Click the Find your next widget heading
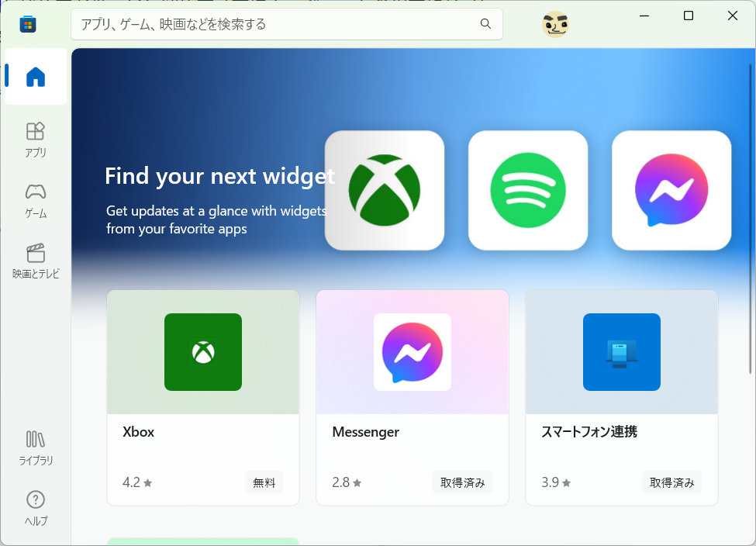This screenshot has height=546, width=756. pyautogui.click(x=220, y=176)
